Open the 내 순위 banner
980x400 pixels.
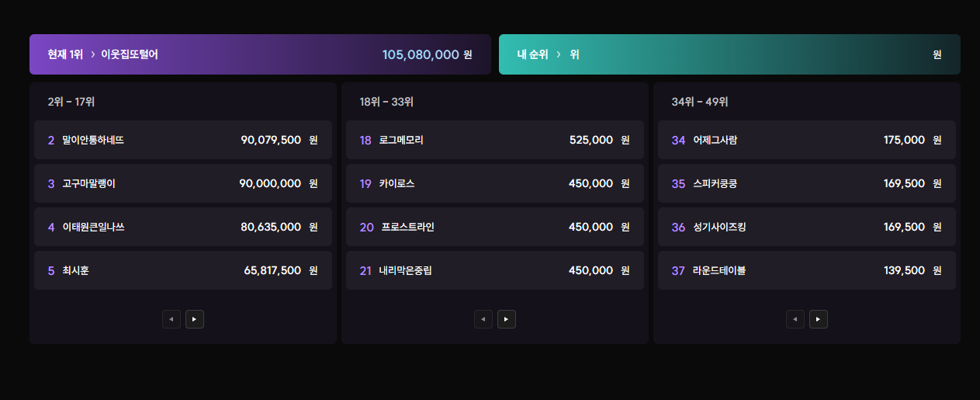pos(729,54)
